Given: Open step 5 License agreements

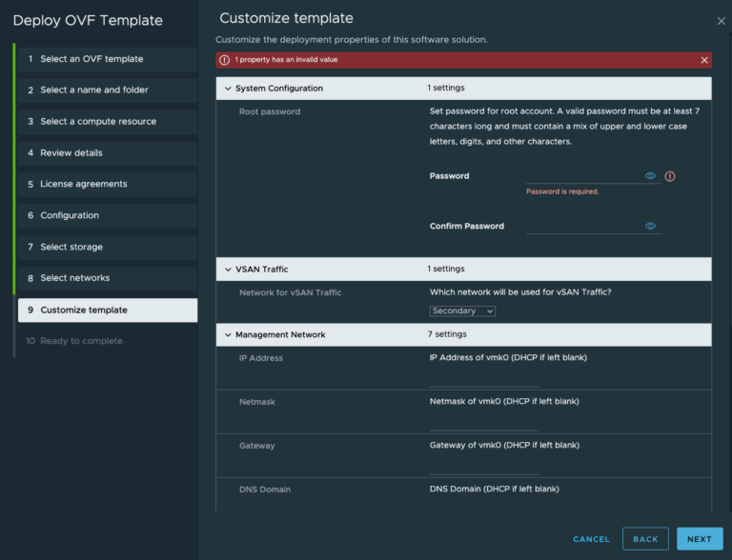Looking at the screenshot, I should point(106,184).
